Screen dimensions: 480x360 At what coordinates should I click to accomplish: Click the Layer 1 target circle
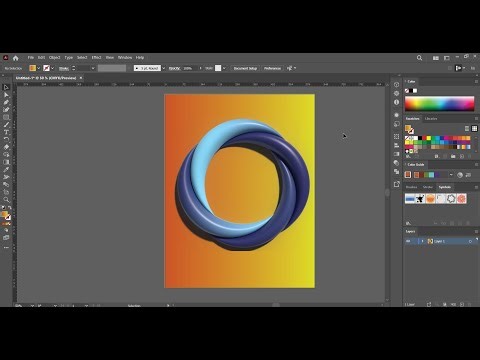470,241
